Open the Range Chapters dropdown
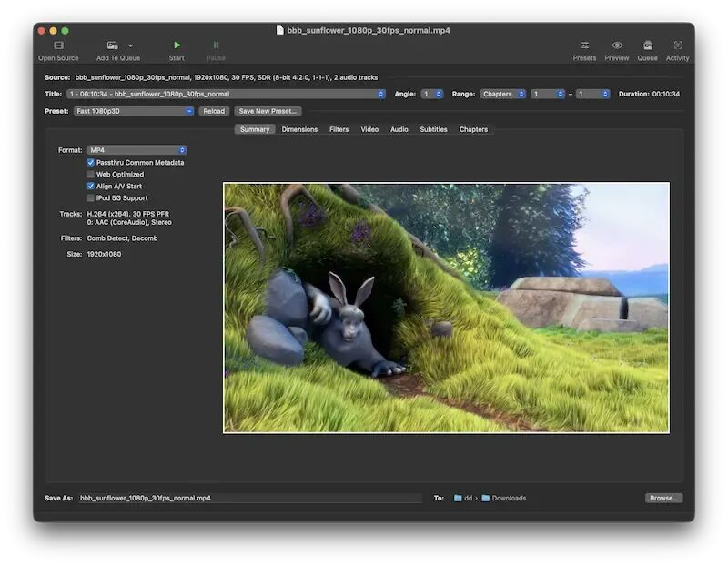 tap(503, 94)
